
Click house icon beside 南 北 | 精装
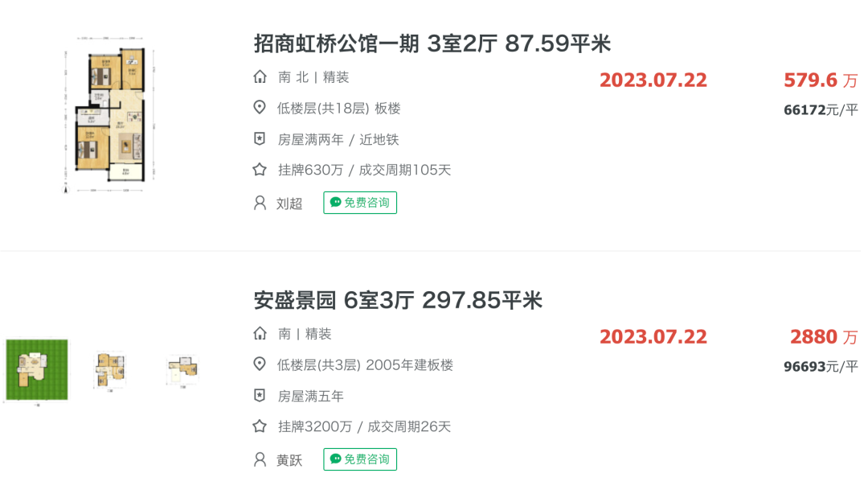260,77
